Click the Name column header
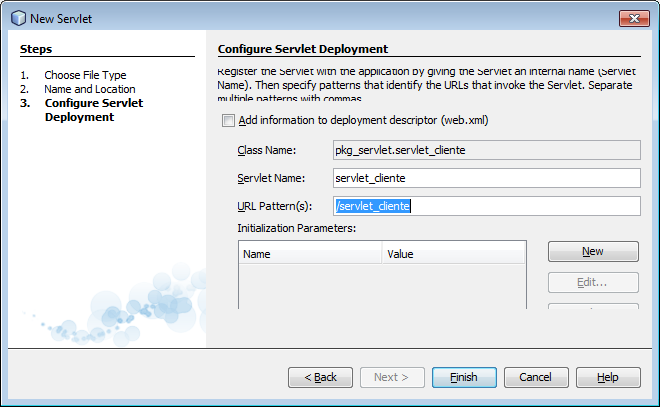The height and width of the screenshot is (407, 660). (310, 255)
